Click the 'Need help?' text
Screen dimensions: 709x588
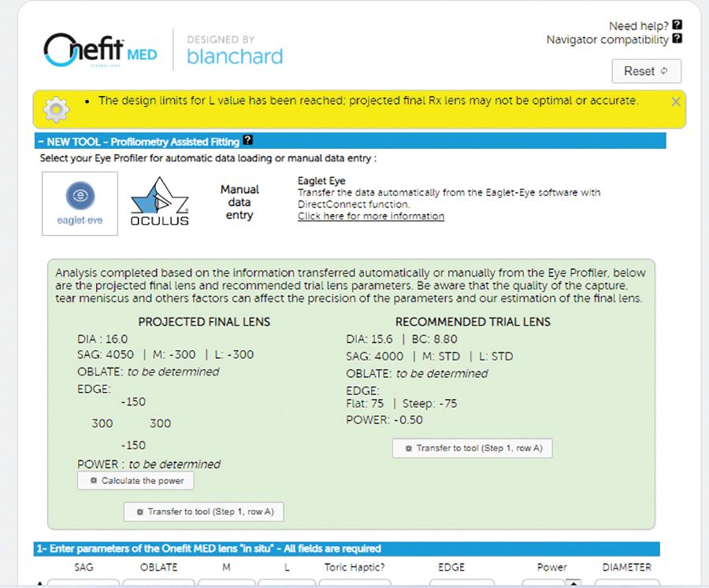[x=638, y=26]
